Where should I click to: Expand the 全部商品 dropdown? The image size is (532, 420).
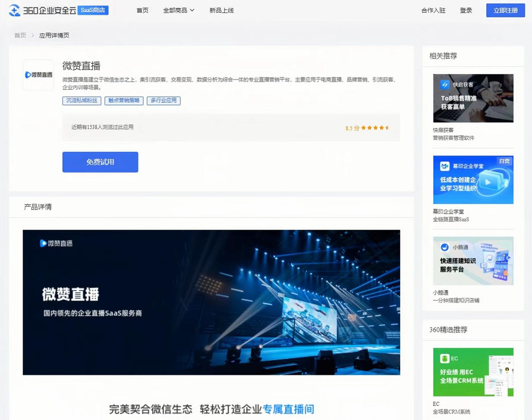pyautogui.click(x=179, y=10)
